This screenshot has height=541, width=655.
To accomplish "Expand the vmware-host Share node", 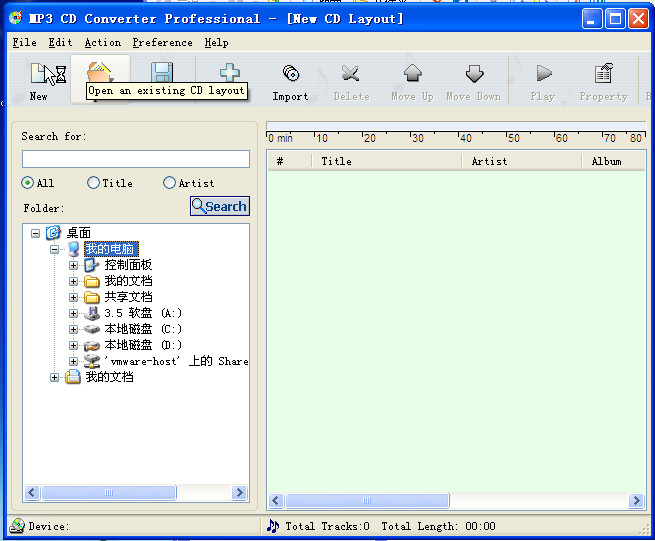I will 73,361.
